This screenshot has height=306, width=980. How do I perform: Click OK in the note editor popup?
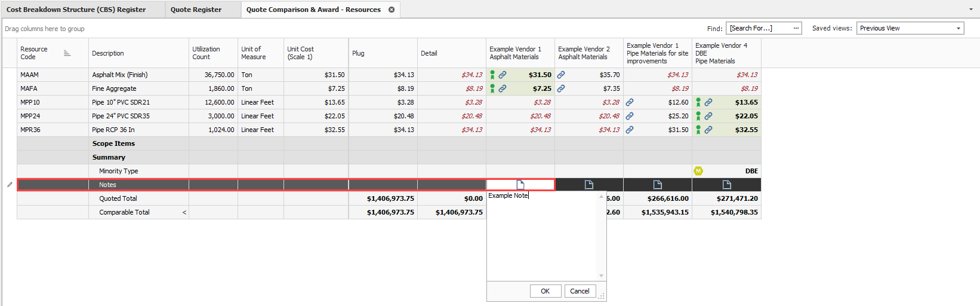(545, 291)
